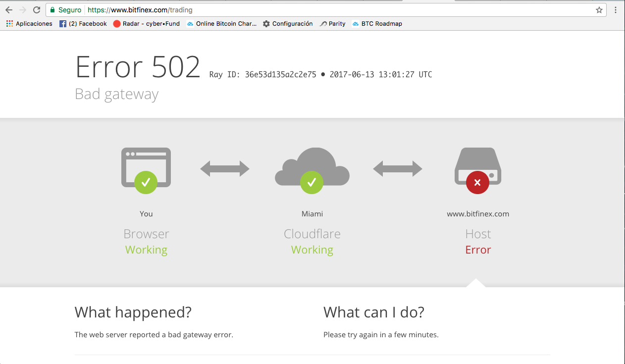Bookmark the page with the star icon

click(x=599, y=10)
